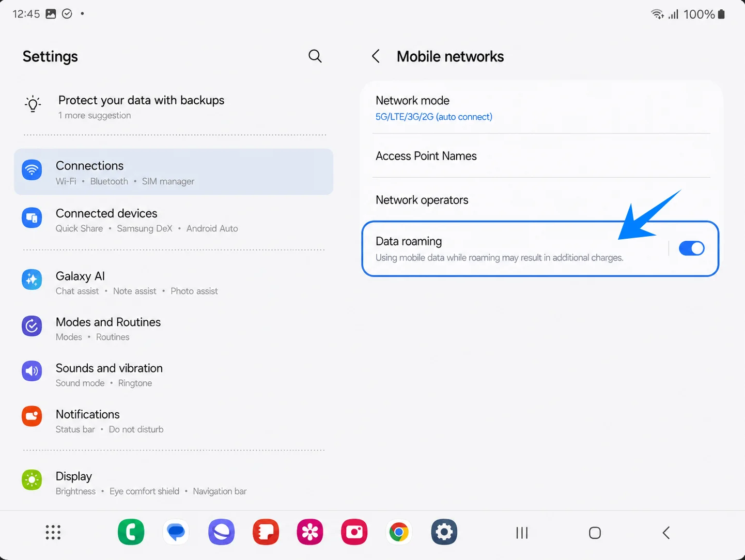Tap the Recents navigation button
The width and height of the screenshot is (745, 560).
(522, 533)
